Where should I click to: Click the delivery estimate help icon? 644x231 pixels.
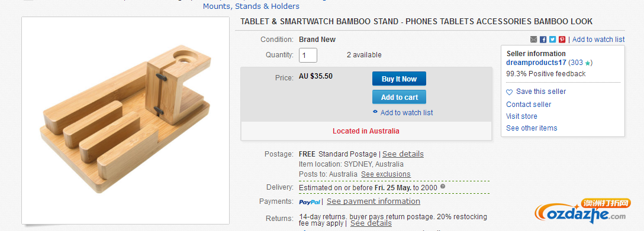click(x=443, y=186)
